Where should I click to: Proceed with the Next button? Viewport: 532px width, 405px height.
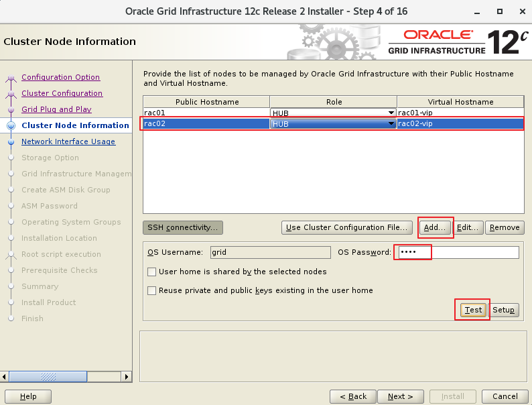(x=401, y=396)
